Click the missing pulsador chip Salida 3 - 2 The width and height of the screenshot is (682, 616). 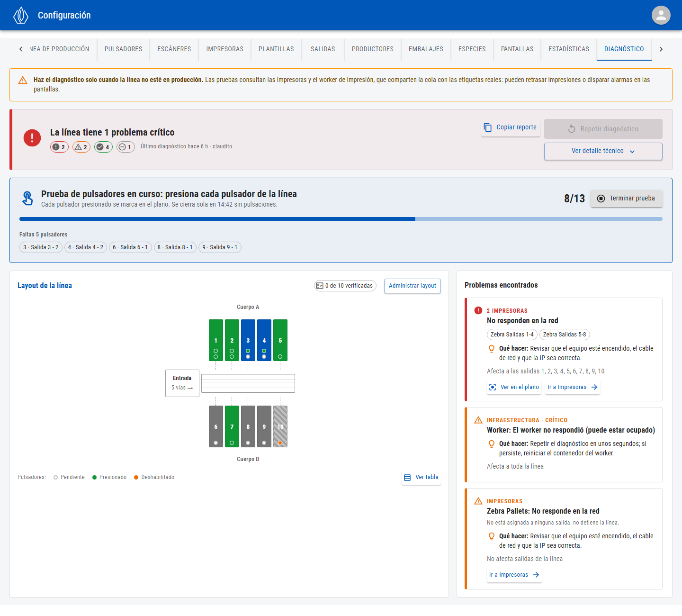tap(41, 247)
